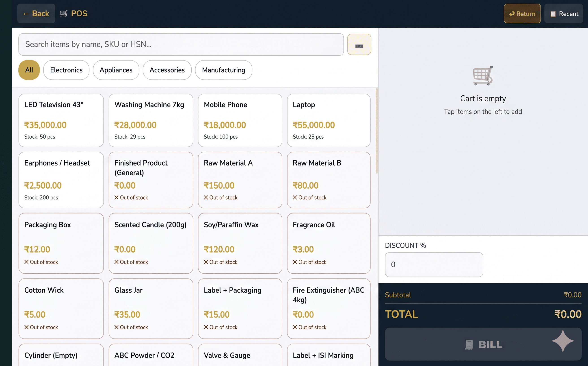Select Label + Packaging card

coord(240,309)
